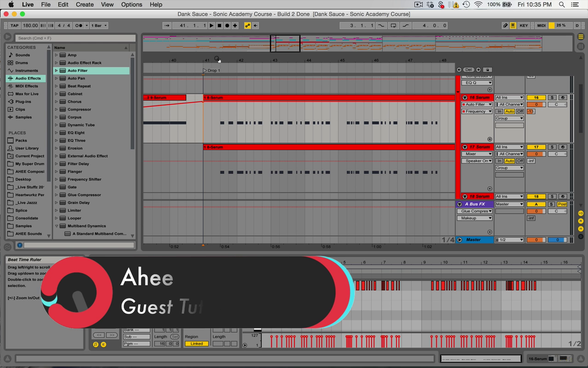Adjust the track 16 Serum pan control
588x368 pixels.
[x=557, y=104]
